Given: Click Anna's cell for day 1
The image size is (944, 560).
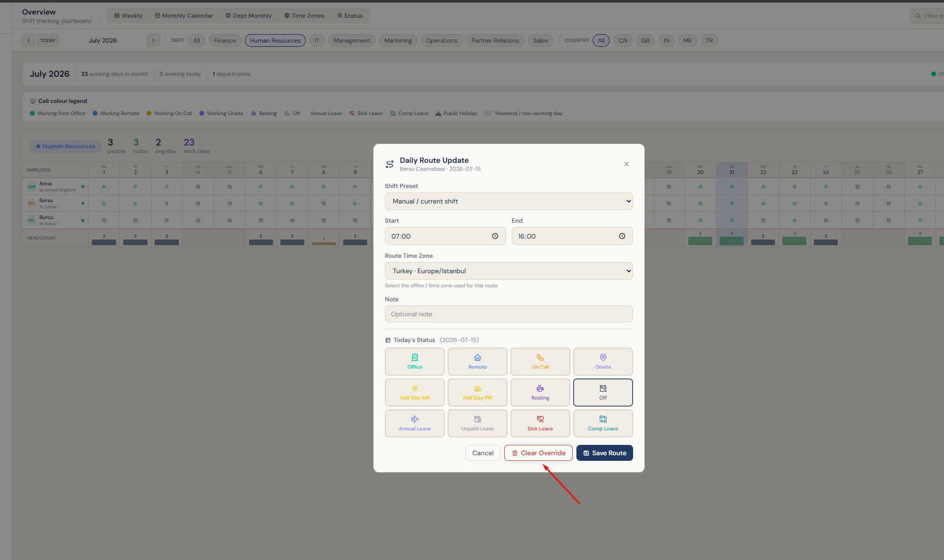Looking at the screenshot, I should tap(104, 187).
